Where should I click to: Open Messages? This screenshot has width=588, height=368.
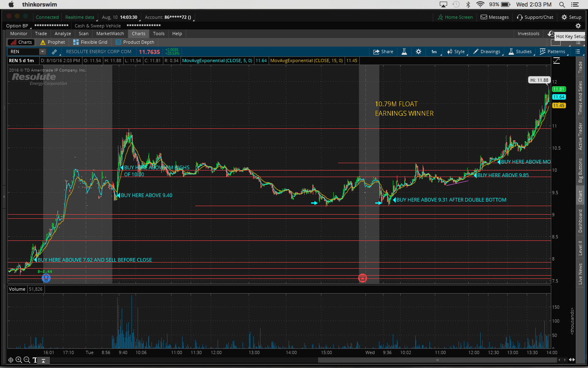pyautogui.click(x=494, y=17)
